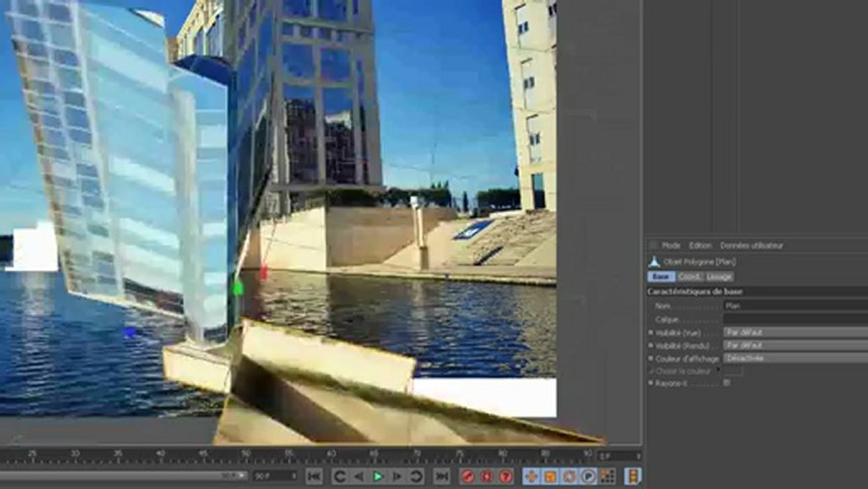Jump to the start of the animation
Viewport: 868px width, 489px height.
tap(314, 476)
